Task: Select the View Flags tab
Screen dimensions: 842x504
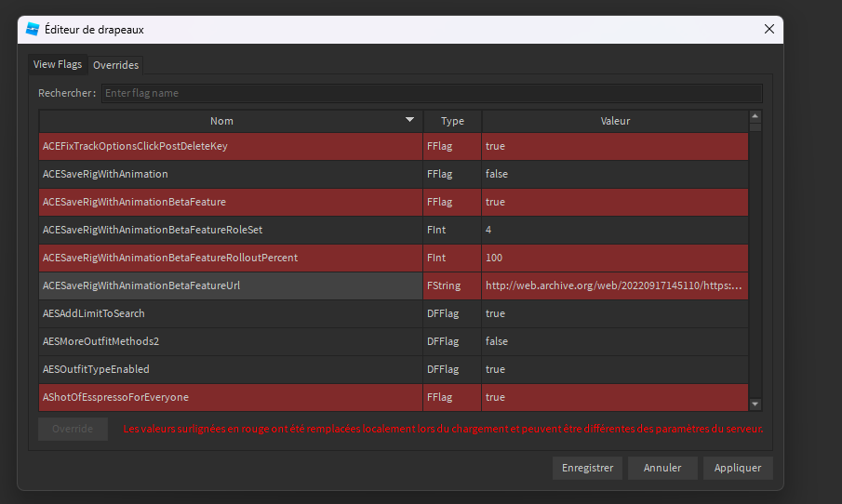Action: click(58, 65)
